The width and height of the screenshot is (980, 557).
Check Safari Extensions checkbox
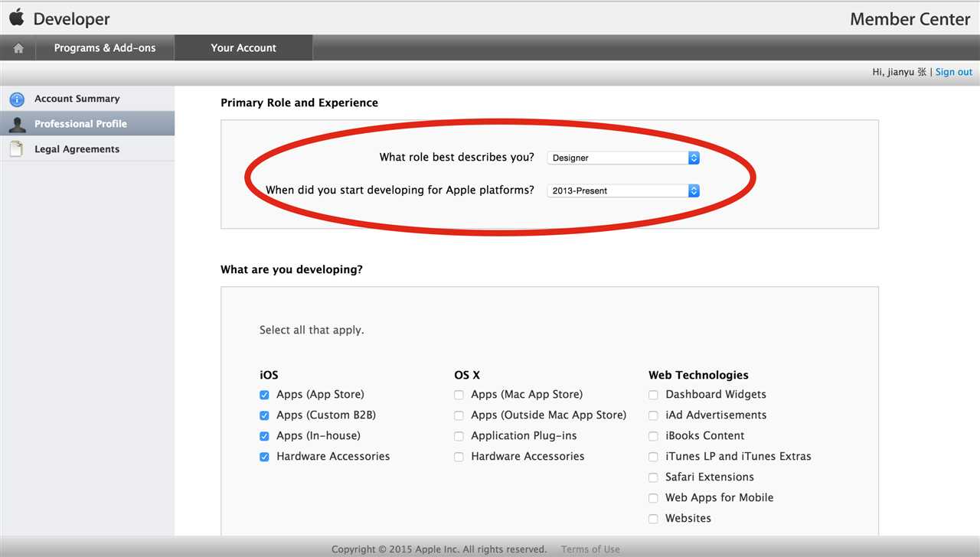(653, 477)
